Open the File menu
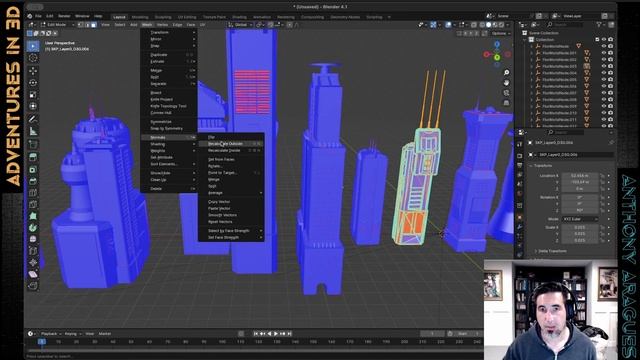The height and width of the screenshot is (360, 640). pos(38,16)
